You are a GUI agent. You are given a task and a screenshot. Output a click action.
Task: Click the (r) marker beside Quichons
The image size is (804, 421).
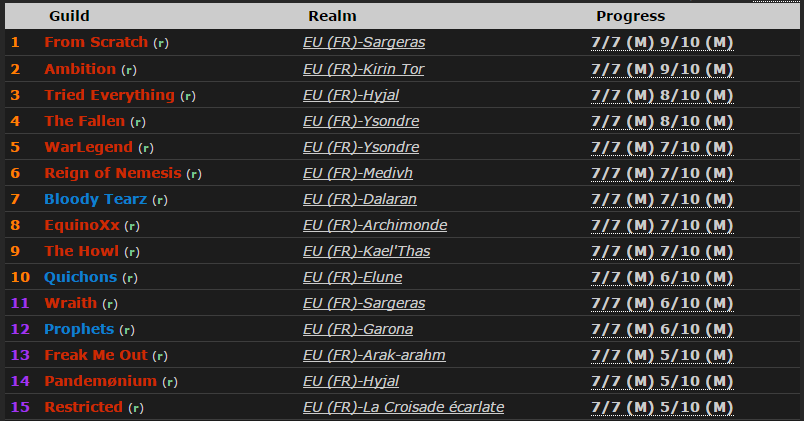coord(130,278)
